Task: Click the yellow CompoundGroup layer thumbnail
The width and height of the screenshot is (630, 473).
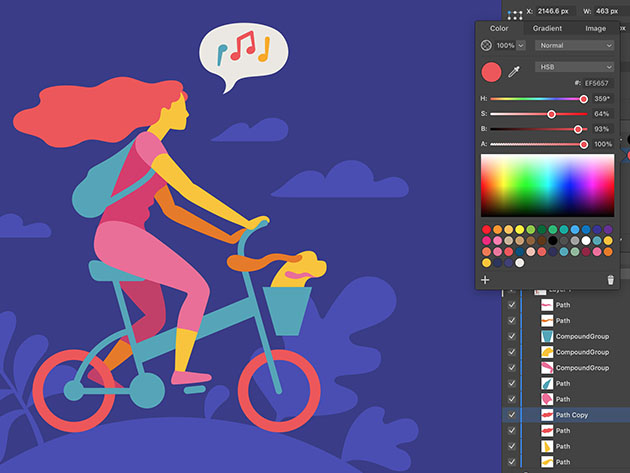Action: coord(547,352)
